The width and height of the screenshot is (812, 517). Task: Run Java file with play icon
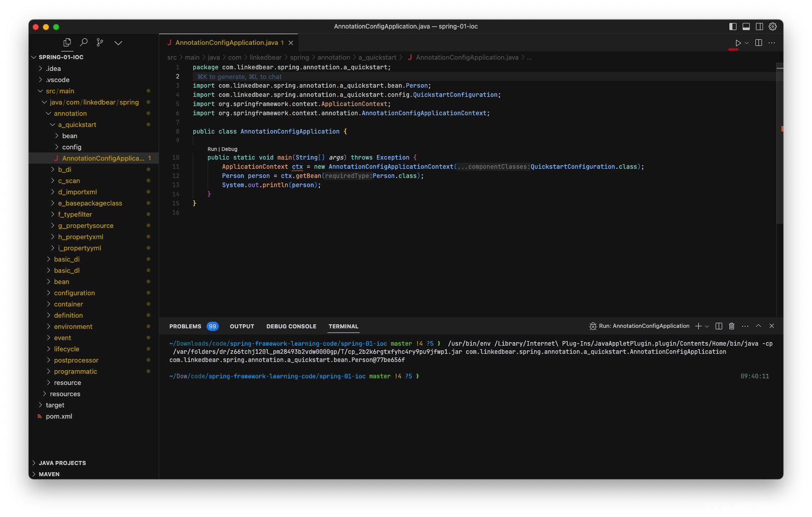tap(738, 43)
